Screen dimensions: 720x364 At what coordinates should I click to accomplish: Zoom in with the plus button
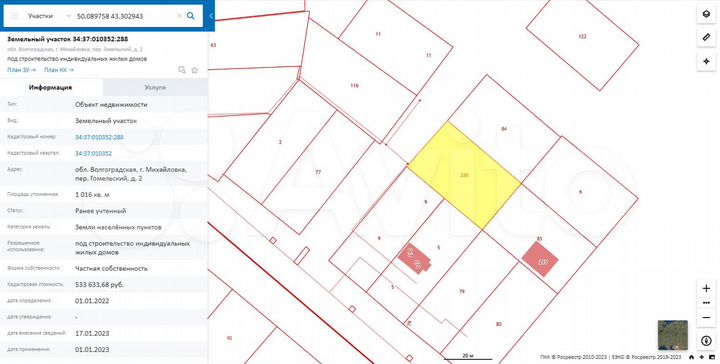(706, 288)
